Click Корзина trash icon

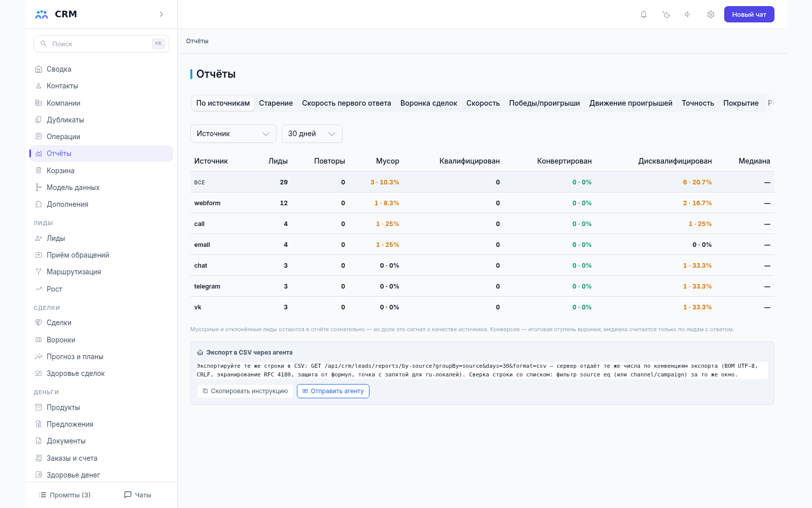tap(39, 170)
